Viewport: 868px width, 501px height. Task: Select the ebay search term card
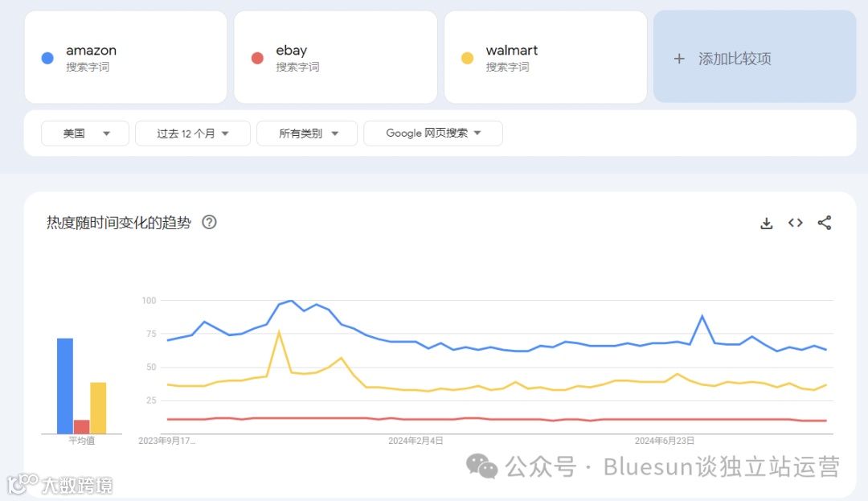pyautogui.click(x=335, y=57)
